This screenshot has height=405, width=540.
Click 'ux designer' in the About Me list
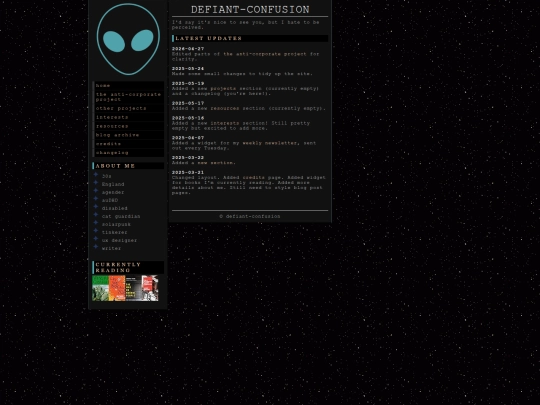pos(120,240)
